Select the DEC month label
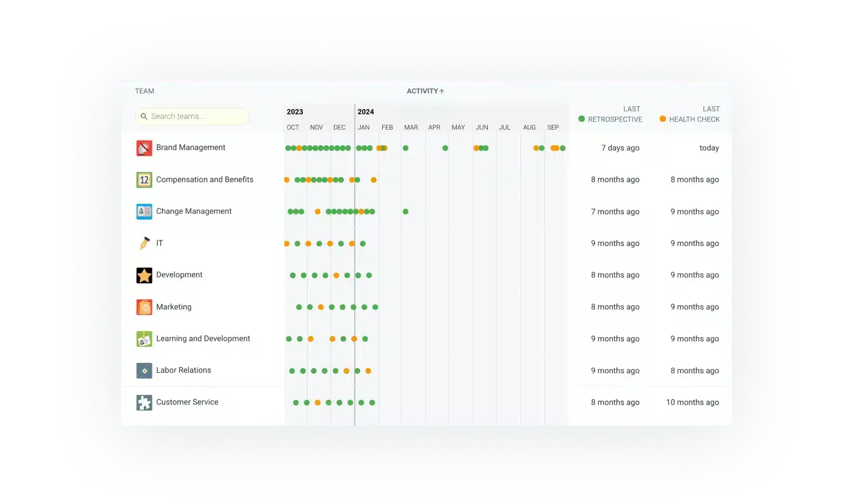This screenshot has width=851, height=504. [340, 127]
